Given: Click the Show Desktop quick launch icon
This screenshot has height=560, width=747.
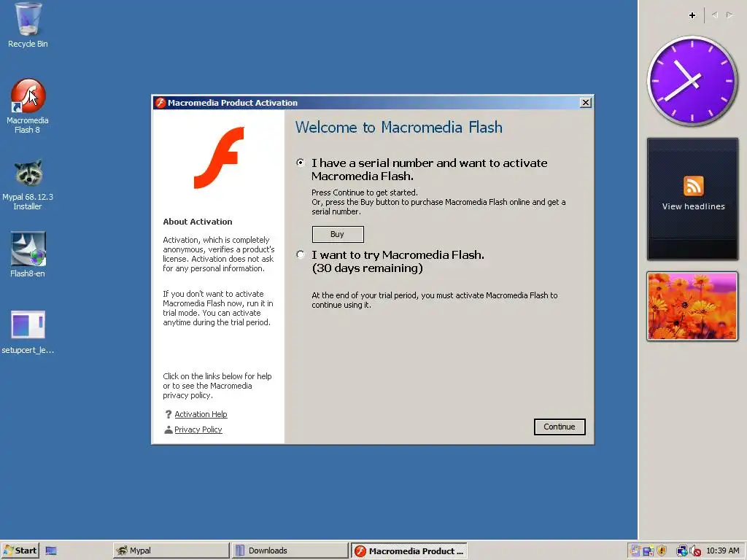Looking at the screenshot, I should pos(51,551).
